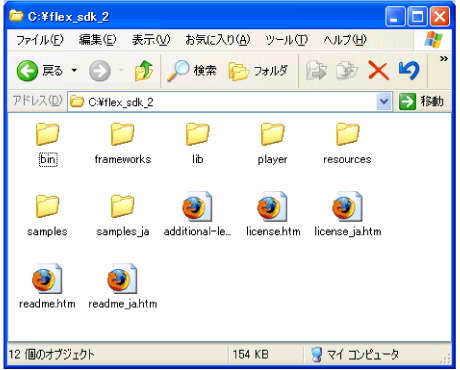Go up one folder level icon
The width and height of the screenshot is (460, 370).
pyautogui.click(x=144, y=70)
